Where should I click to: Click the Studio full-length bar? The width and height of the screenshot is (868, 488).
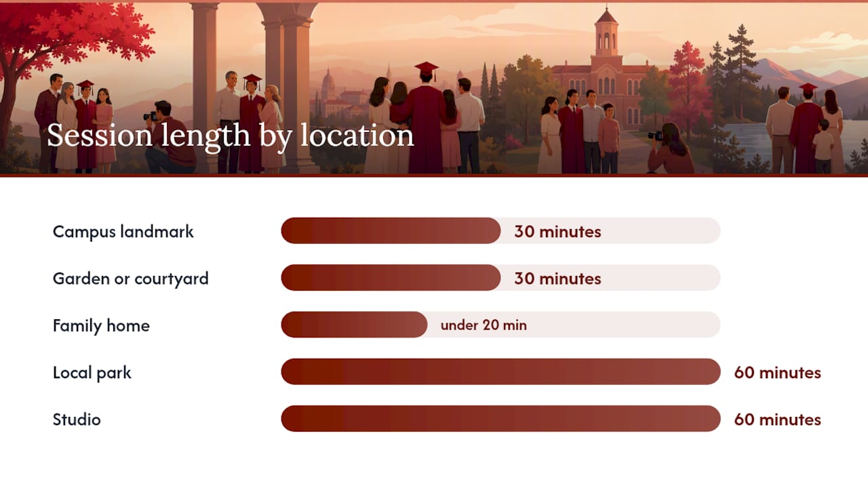pos(500,419)
